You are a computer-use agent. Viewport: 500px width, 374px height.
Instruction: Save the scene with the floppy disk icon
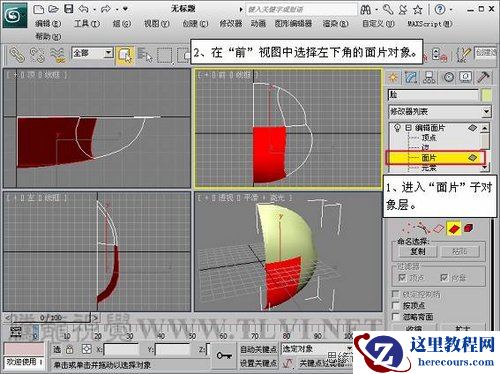coord(69,9)
